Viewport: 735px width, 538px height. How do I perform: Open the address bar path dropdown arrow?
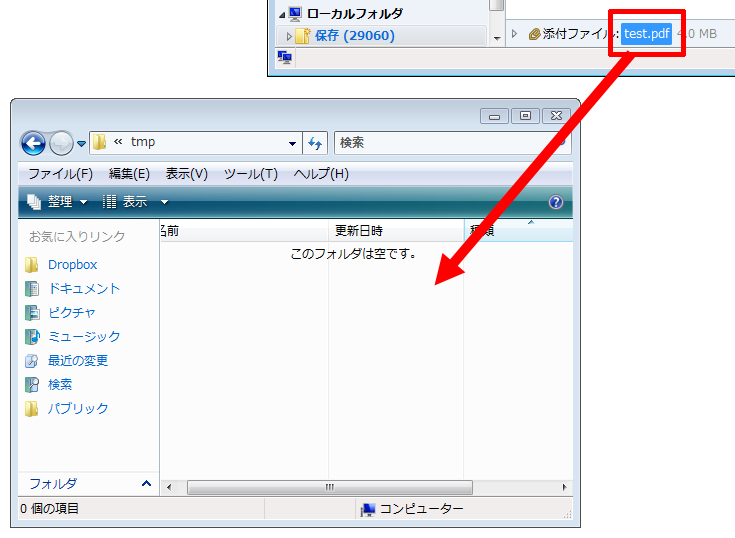[292, 143]
